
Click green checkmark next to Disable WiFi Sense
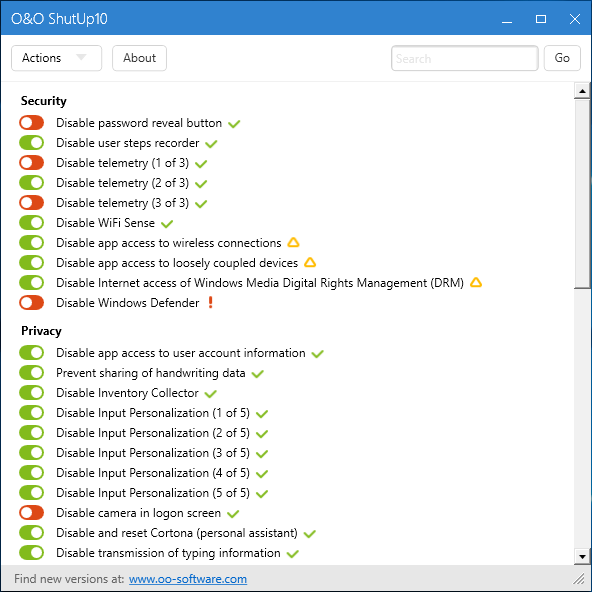click(167, 224)
